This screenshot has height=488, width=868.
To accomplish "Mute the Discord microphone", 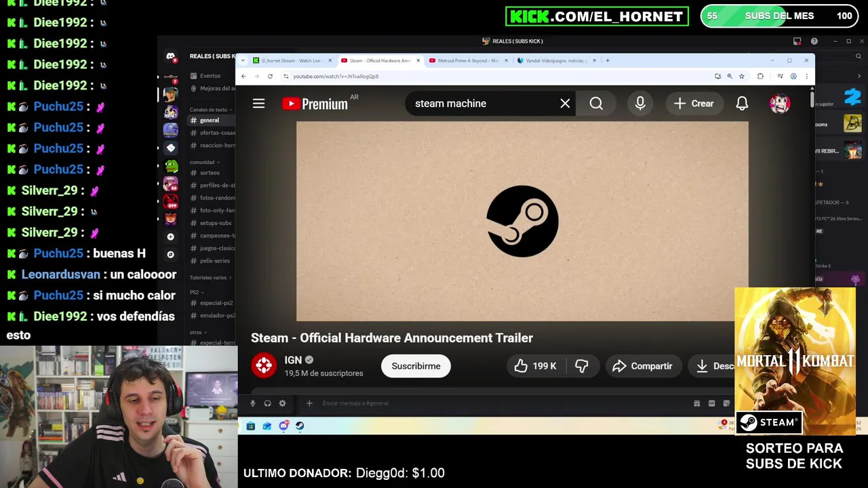I will (252, 403).
